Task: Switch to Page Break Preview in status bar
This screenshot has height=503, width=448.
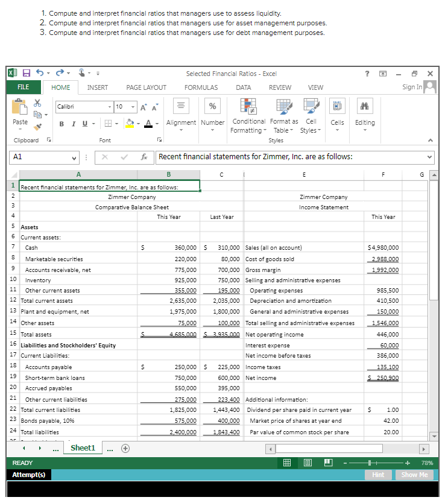Action: pos(328,463)
